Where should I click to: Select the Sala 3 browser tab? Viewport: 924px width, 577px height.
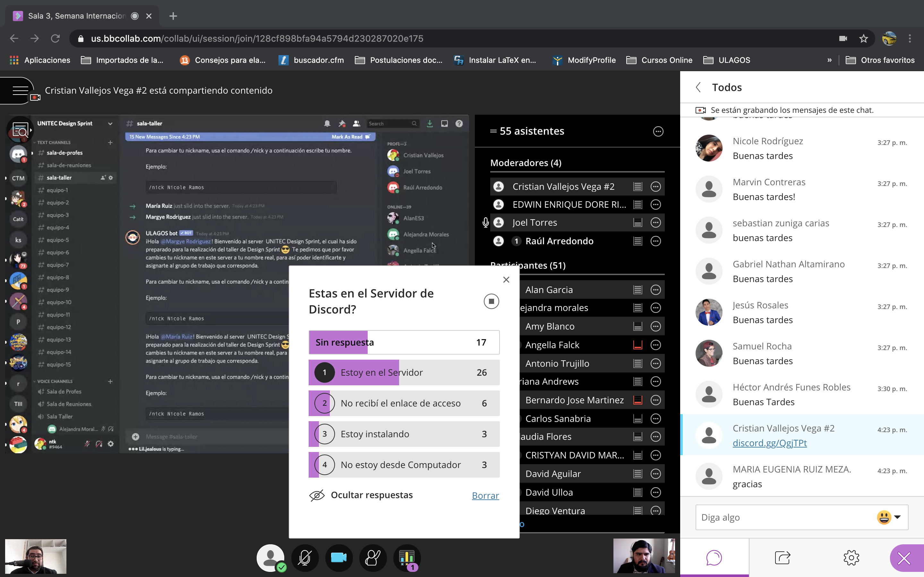coord(76,16)
